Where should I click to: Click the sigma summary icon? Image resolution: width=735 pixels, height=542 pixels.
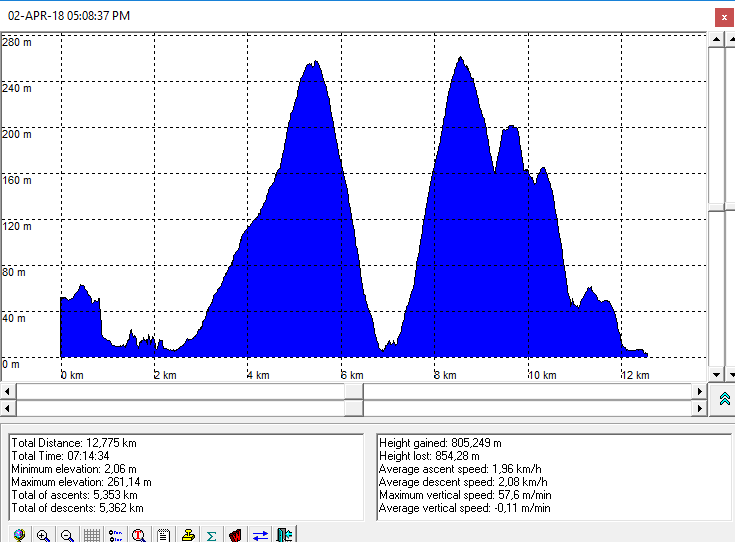pyautogui.click(x=212, y=534)
